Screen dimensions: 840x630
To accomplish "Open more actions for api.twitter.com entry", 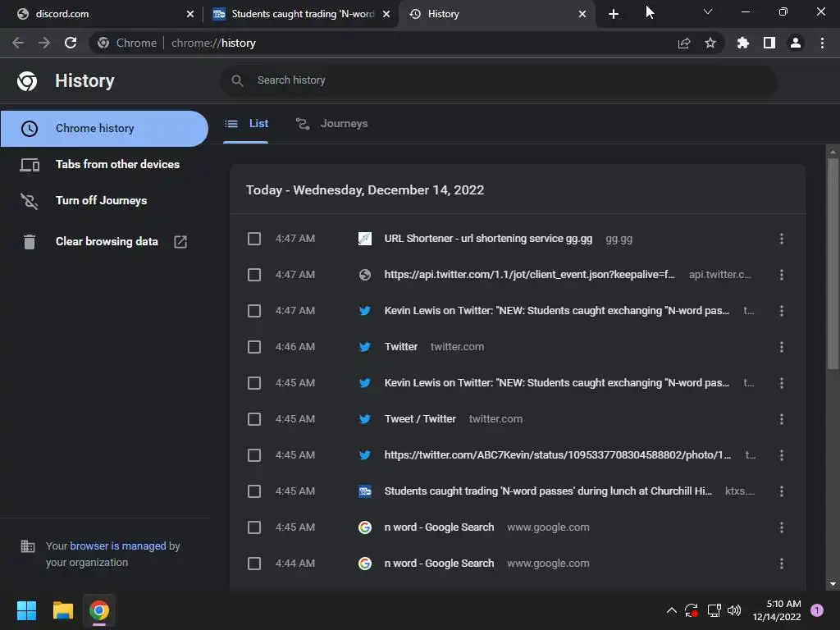I will tap(782, 275).
